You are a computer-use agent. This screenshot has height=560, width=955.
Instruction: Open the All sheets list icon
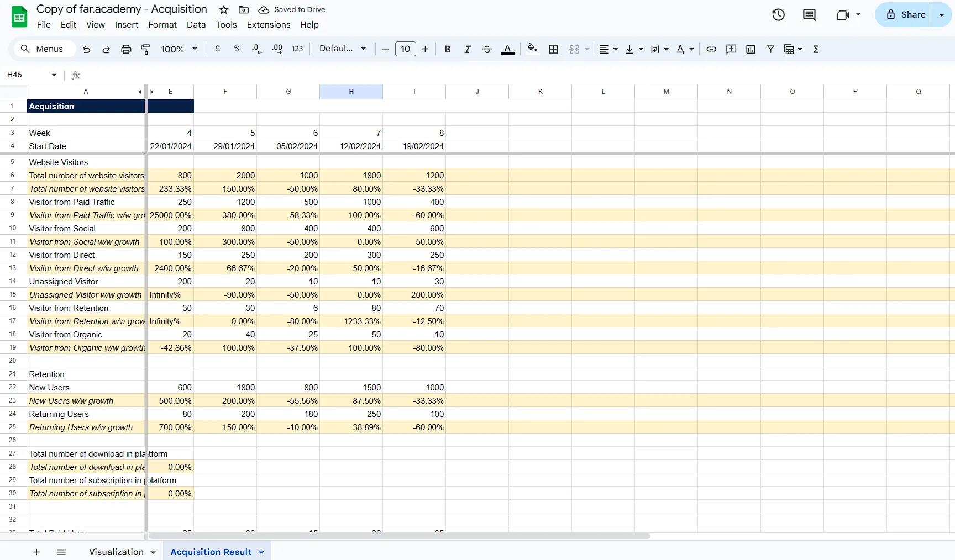coord(61,552)
